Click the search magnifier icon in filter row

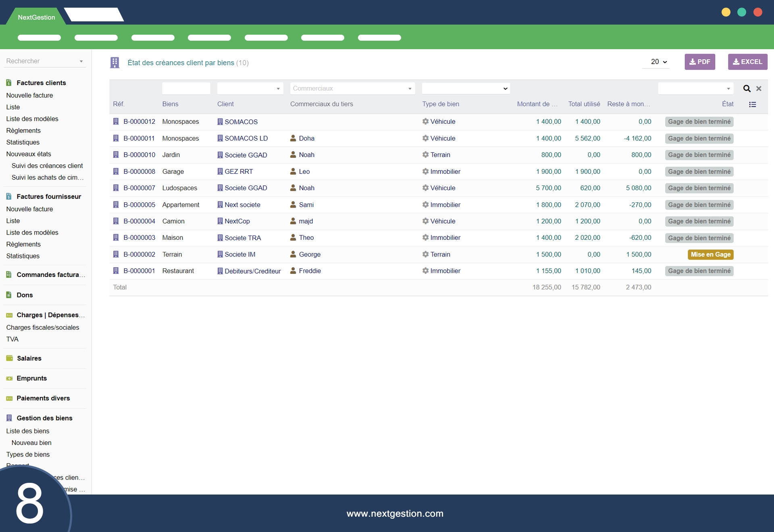(747, 89)
